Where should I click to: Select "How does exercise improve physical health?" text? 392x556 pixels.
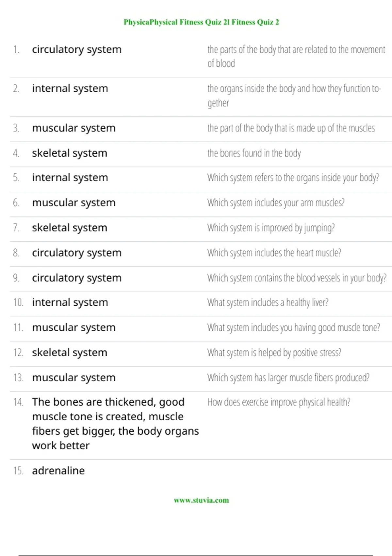279,402
